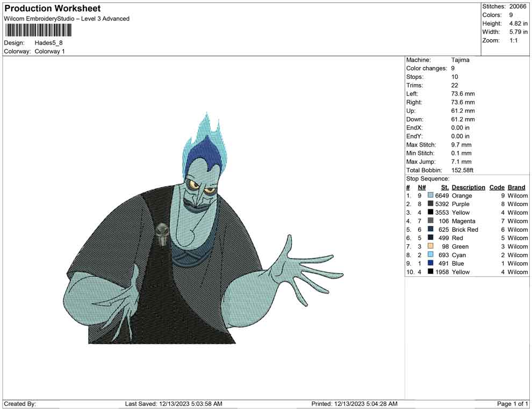532x409 pixels.
Task: Click the Green thread color swatch
Action: click(430, 246)
